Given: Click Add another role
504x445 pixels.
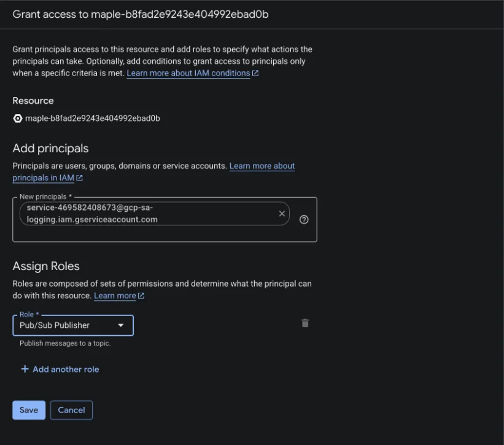Looking at the screenshot, I should (x=60, y=369).
